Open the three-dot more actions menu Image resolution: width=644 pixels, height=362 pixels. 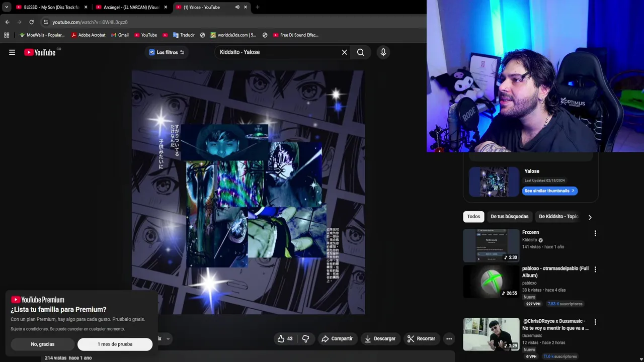tap(449, 339)
